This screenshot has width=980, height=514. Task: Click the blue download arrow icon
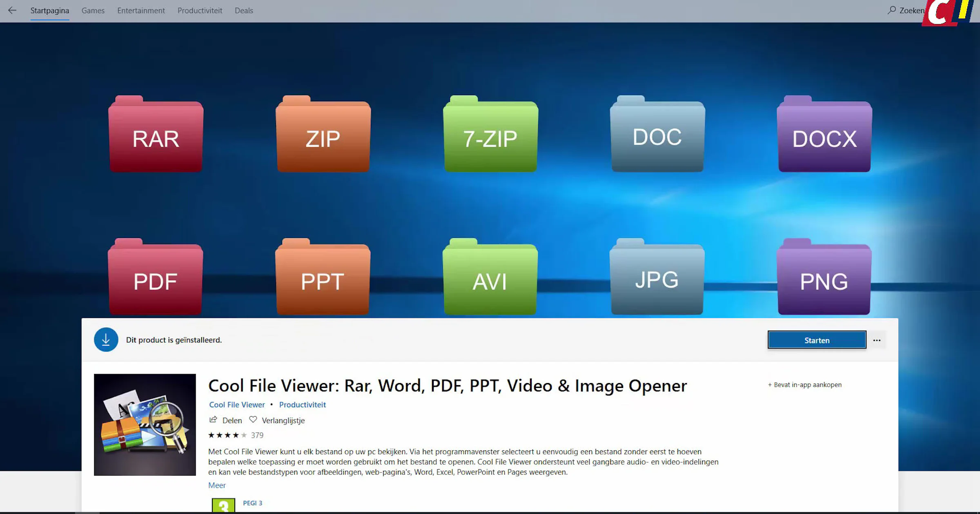click(x=106, y=340)
